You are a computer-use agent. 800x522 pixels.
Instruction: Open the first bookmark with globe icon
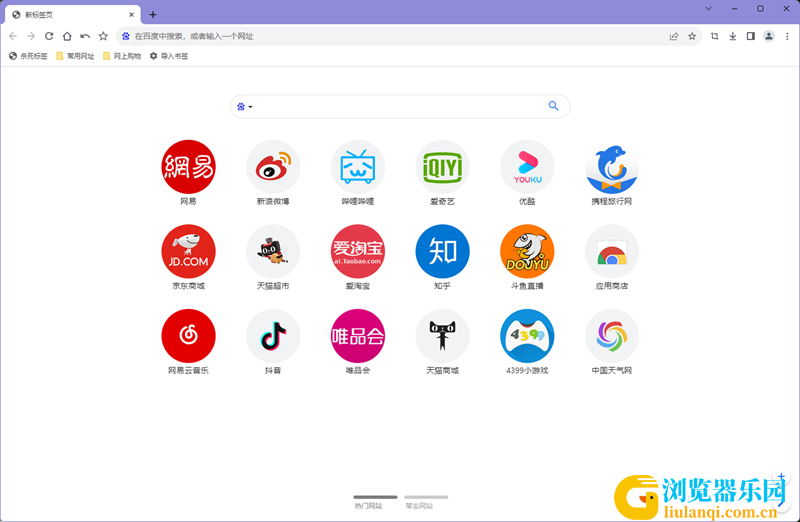(x=28, y=56)
